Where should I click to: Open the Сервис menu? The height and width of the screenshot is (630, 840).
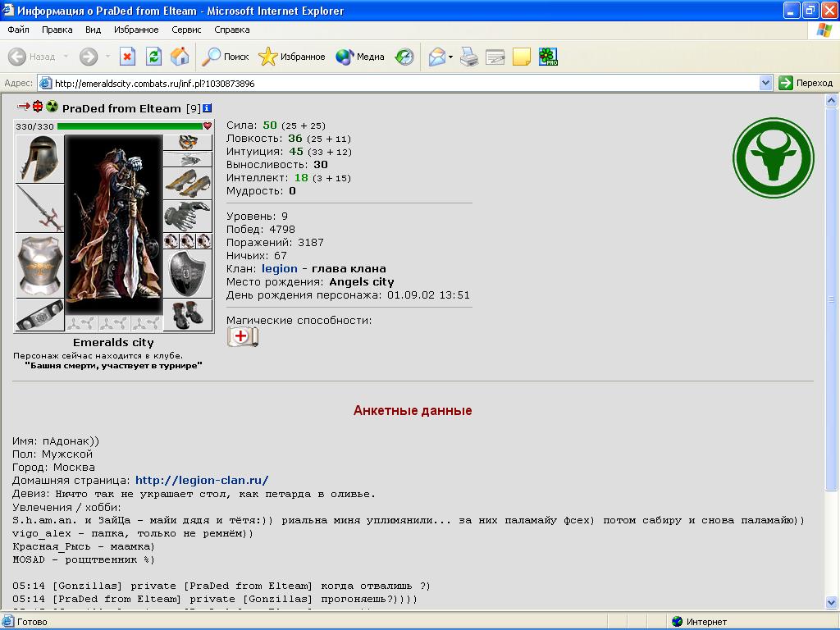(x=186, y=30)
